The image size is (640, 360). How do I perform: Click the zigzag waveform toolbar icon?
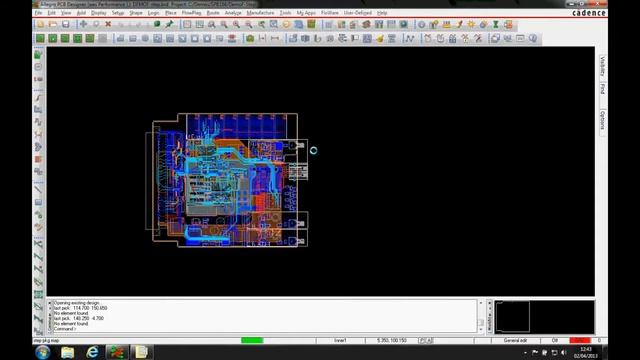[409, 38]
